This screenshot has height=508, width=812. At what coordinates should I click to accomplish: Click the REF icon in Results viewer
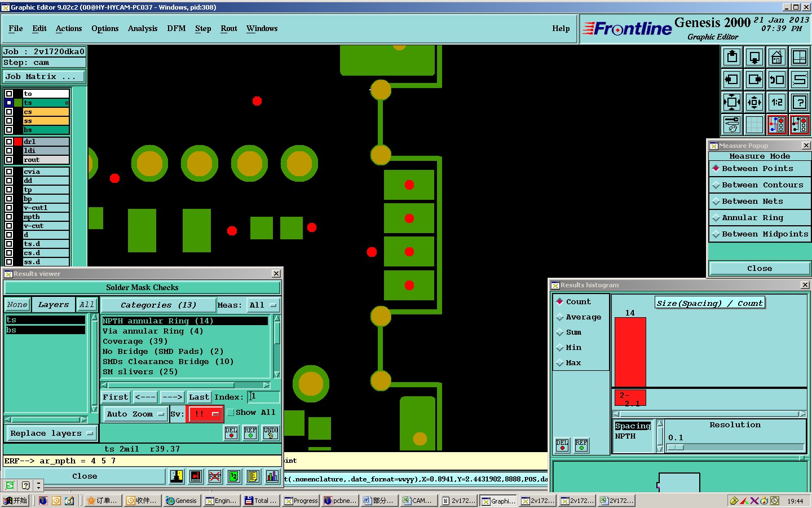click(x=250, y=433)
